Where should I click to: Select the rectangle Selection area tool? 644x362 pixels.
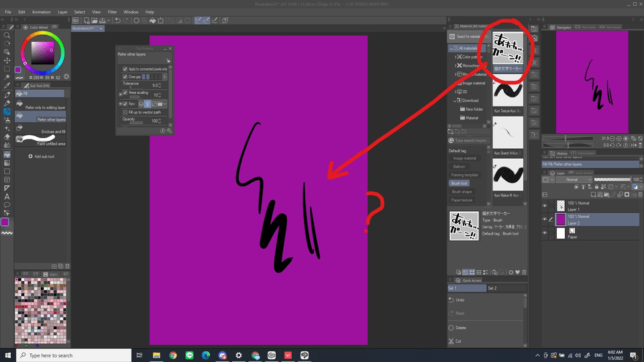[7, 69]
